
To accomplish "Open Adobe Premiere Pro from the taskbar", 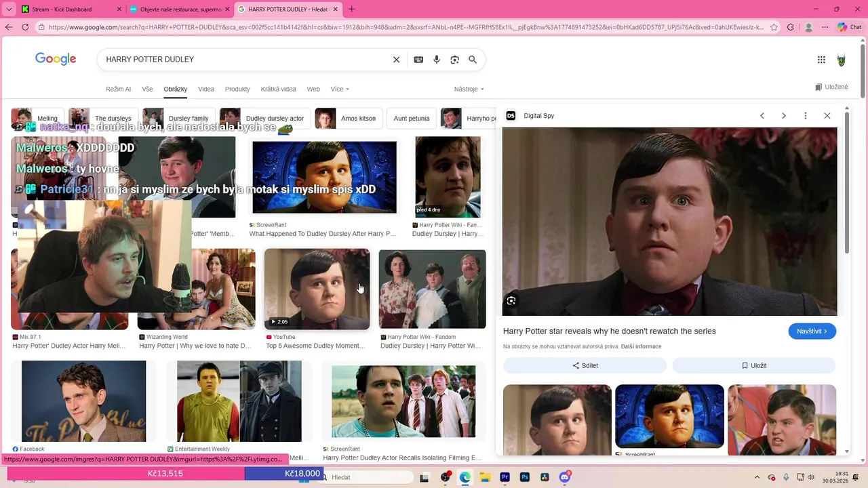I will [505, 477].
